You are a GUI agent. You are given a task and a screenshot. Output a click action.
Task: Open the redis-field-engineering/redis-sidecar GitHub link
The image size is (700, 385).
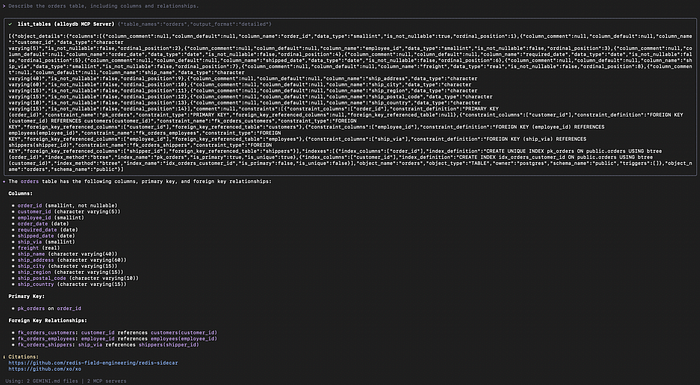(x=93, y=363)
